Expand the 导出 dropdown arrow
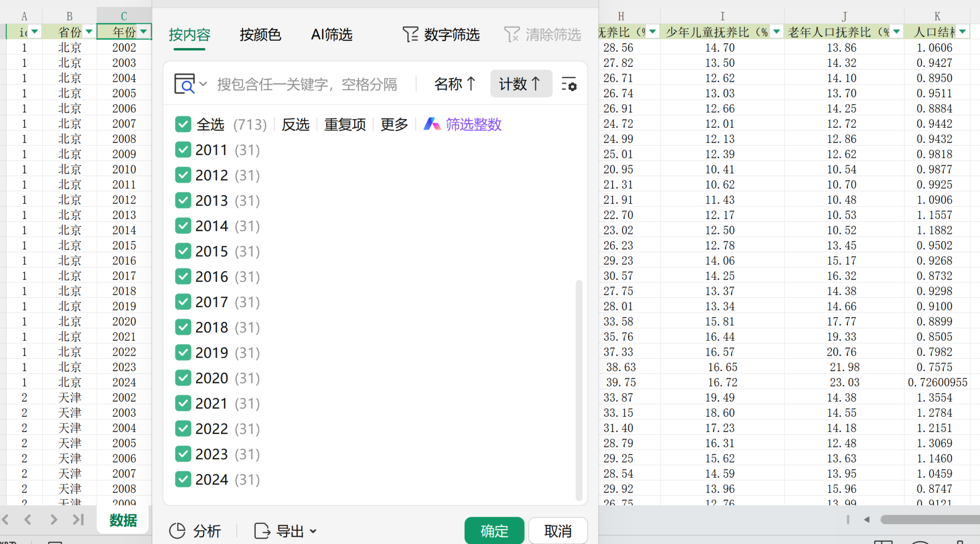 (x=313, y=531)
